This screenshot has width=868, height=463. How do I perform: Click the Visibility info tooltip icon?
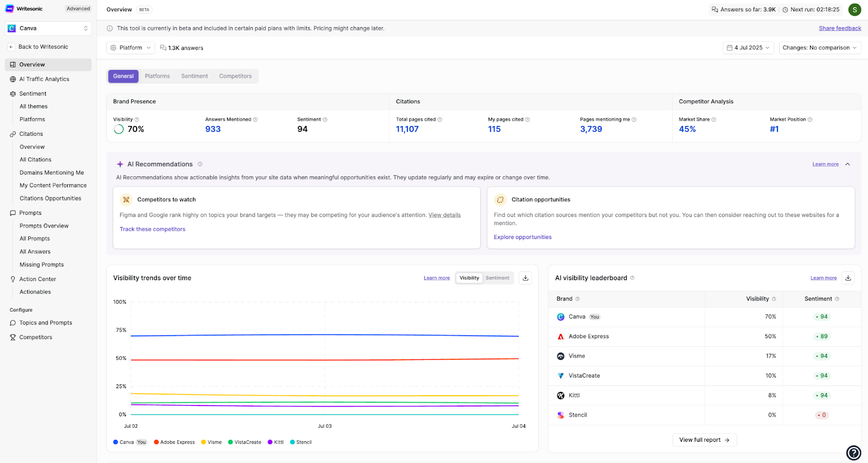pyautogui.click(x=137, y=119)
